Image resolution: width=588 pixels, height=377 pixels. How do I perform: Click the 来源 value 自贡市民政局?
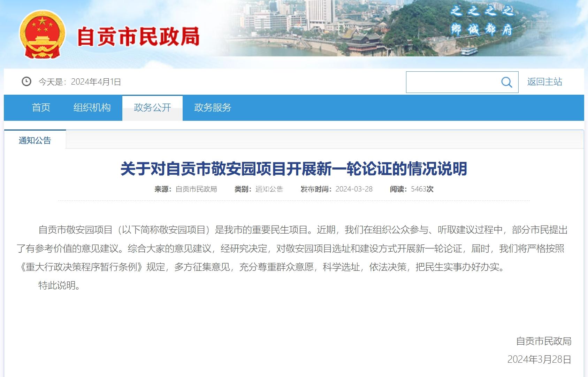click(196, 189)
